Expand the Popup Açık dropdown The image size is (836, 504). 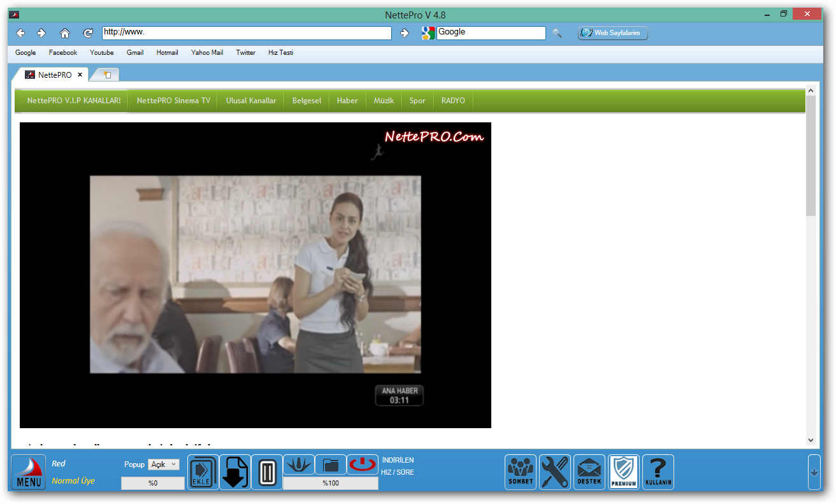pyautogui.click(x=164, y=464)
